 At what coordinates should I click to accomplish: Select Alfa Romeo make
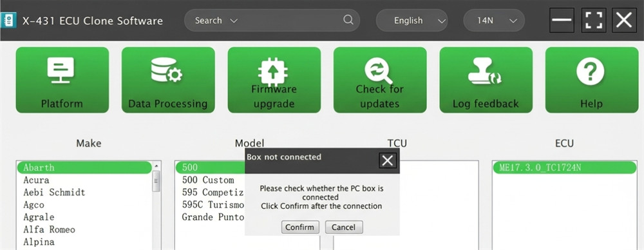[84, 229]
